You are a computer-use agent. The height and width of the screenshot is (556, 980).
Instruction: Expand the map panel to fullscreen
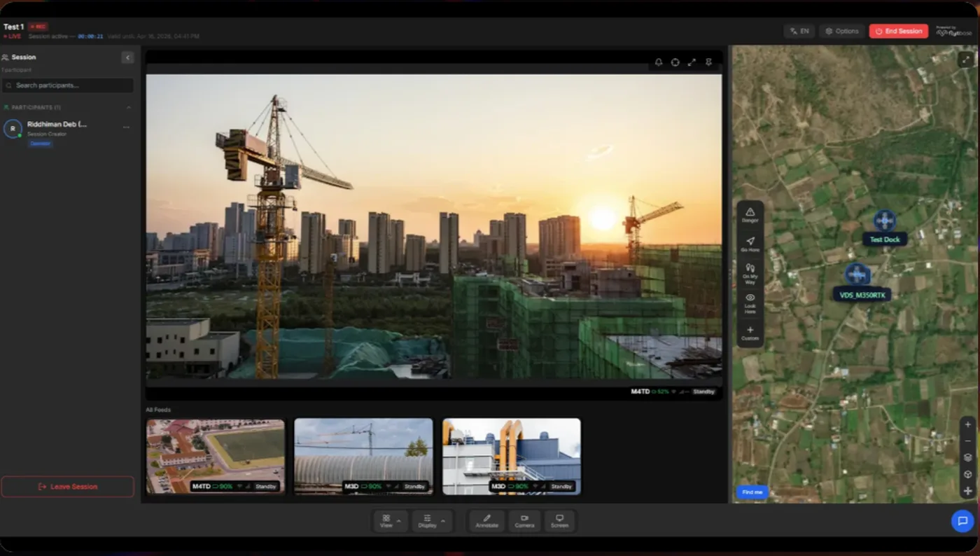pyautogui.click(x=966, y=60)
